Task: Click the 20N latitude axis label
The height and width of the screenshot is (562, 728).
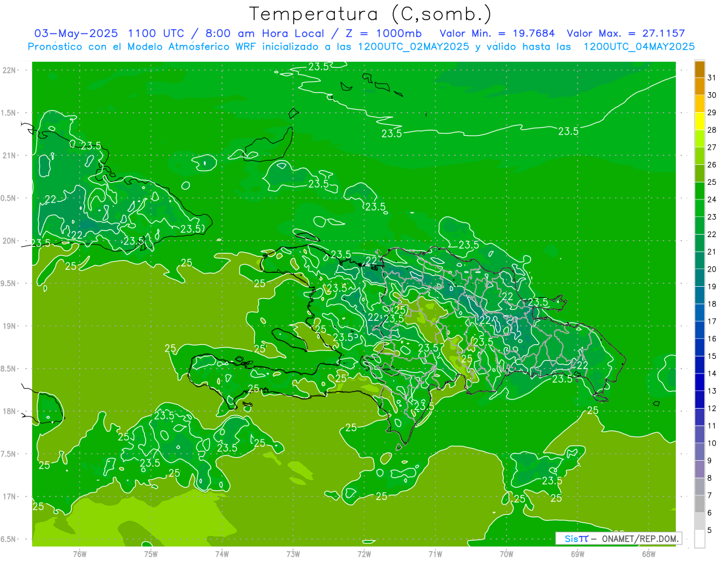Action: (x=10, y=241)
